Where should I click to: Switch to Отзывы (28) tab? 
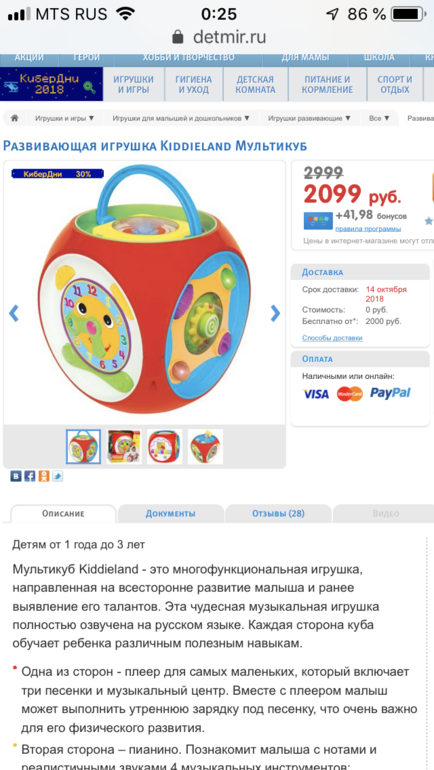[x=278, y=514]
